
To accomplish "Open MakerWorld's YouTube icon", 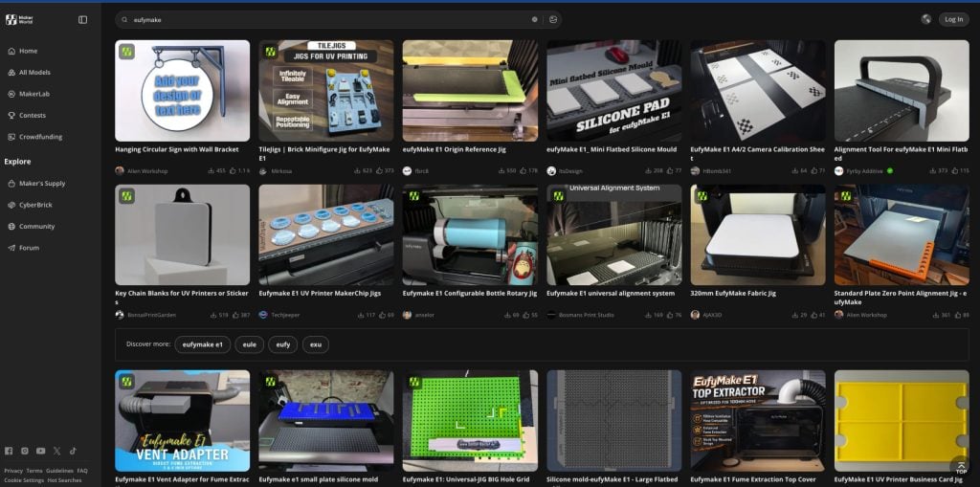I will [40, 451].
